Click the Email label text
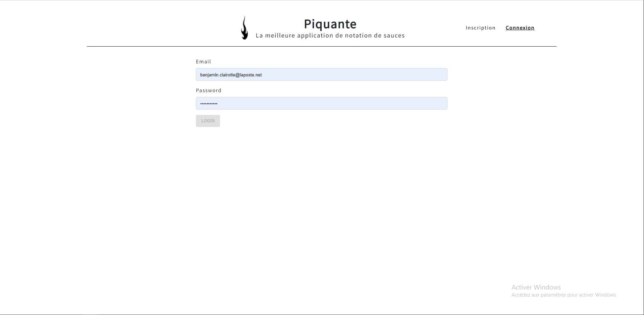The width and height of the screenshot is (644, 315). pos(203,62)
